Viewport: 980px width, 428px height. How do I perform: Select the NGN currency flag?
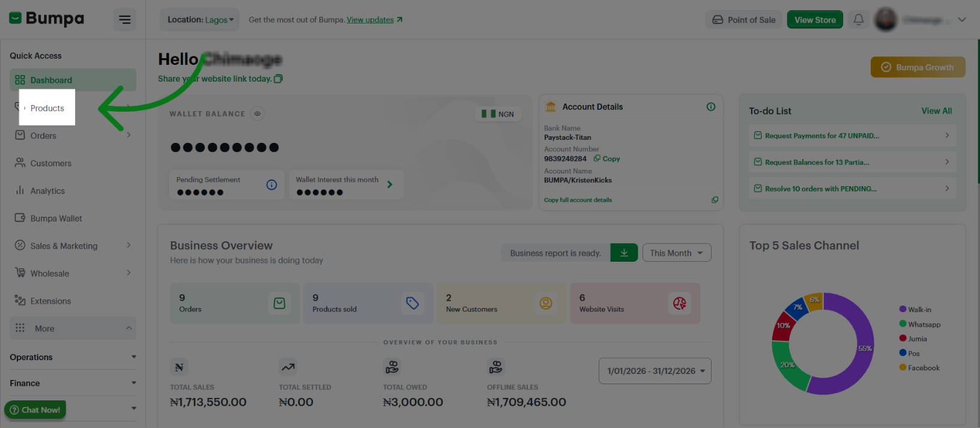coord(498,114)
